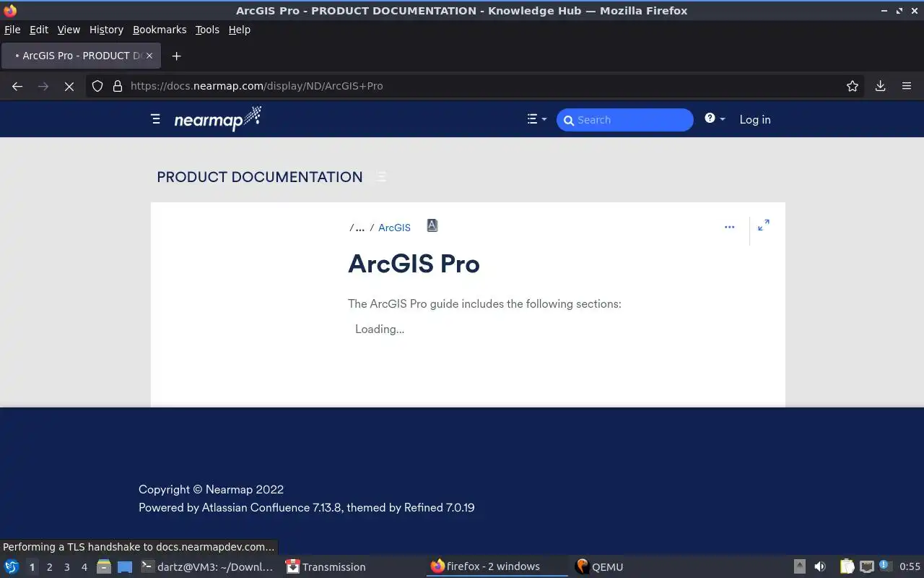Image resolution: width=924 pixels, height=578 pixels.
Task: Open the View menu
Action: [69, 30]
